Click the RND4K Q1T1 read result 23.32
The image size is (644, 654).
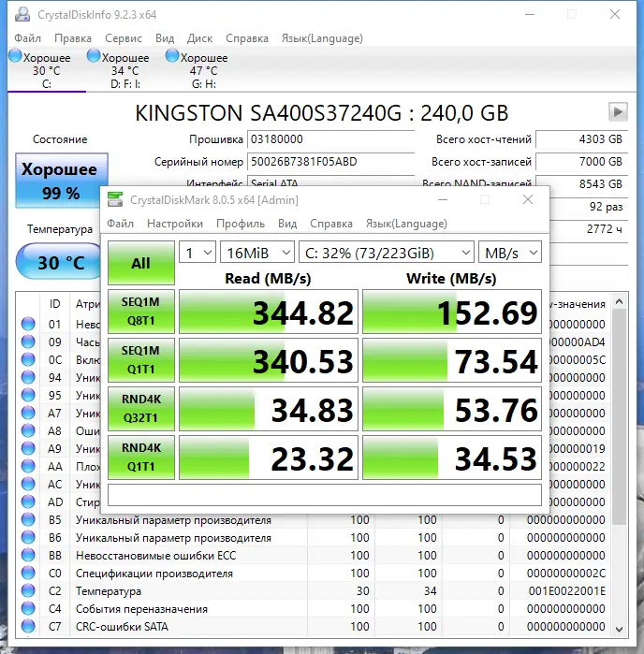click(x=269, y=458)
